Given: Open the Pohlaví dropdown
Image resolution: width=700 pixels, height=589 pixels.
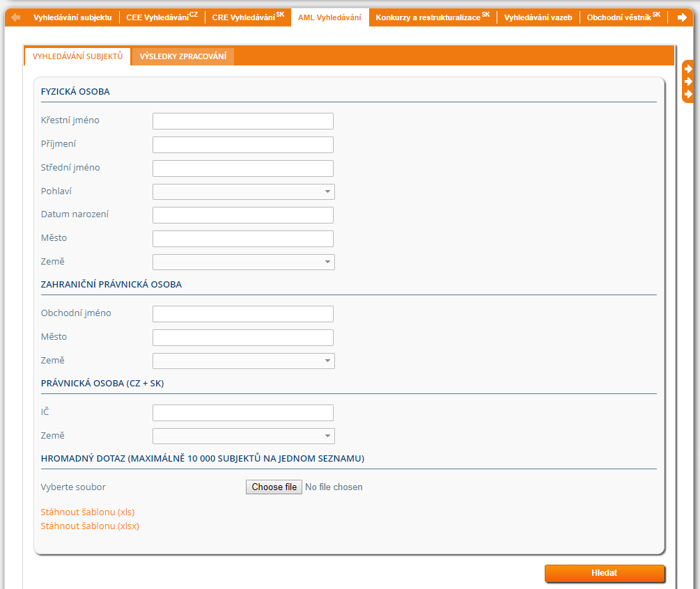Looking at the screenshot, I should pyautogui.click(x=243, y=191).
